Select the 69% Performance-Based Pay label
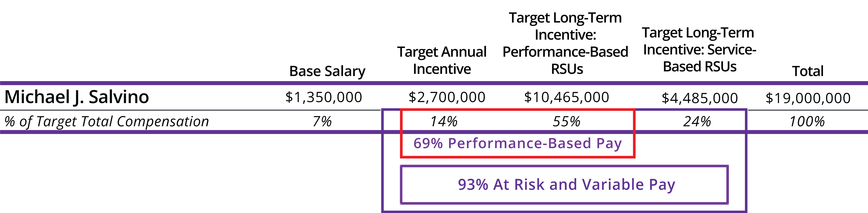Viewport: 868px width, 213px height. pyautogui.click(x=517, y=144)
